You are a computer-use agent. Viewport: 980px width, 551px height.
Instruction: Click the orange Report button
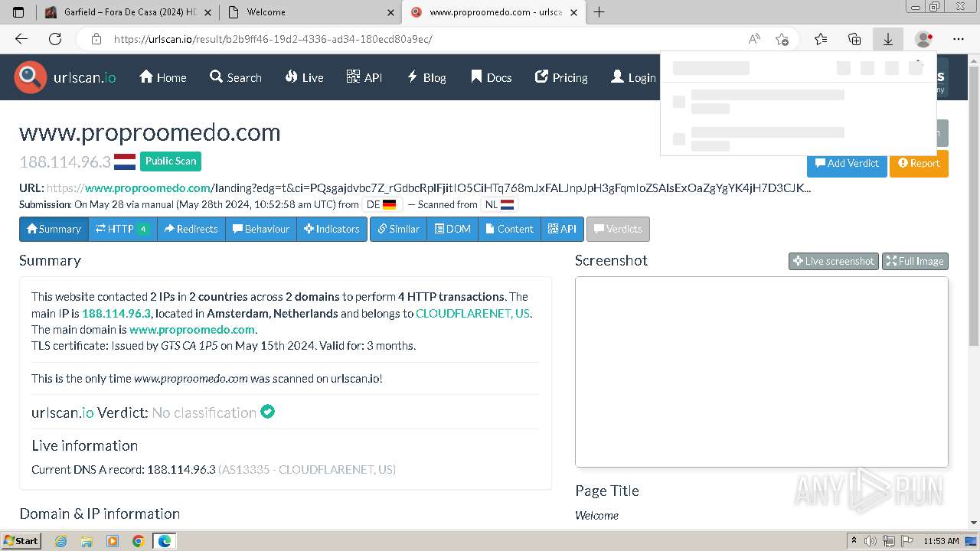(x=919, y=163)
